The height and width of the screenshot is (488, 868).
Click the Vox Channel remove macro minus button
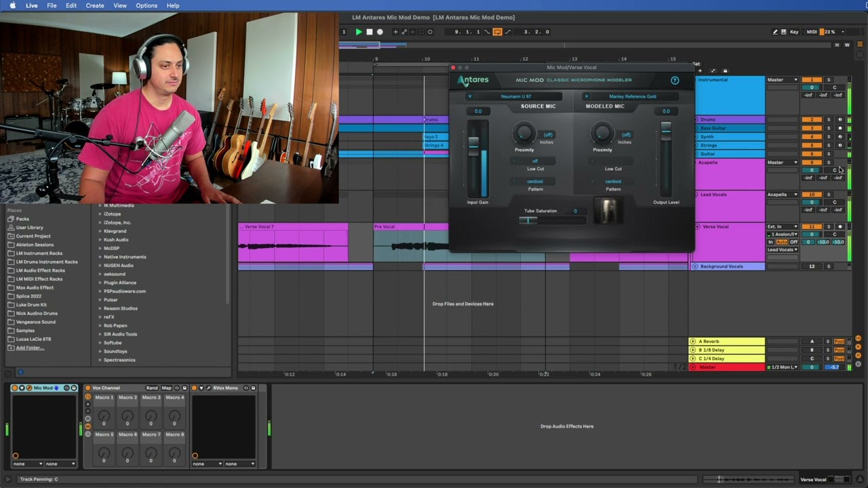coord(87,411)
